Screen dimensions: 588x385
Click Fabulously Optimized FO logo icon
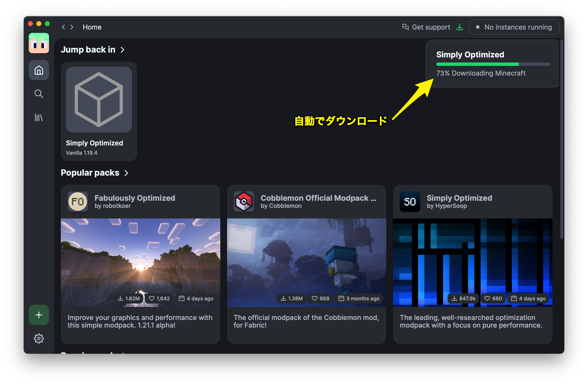coord(78,202)
